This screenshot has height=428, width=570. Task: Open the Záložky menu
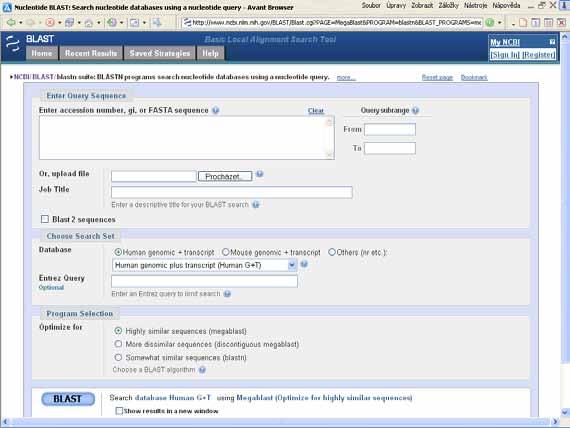pyautogui.click(x=448, y=5)
